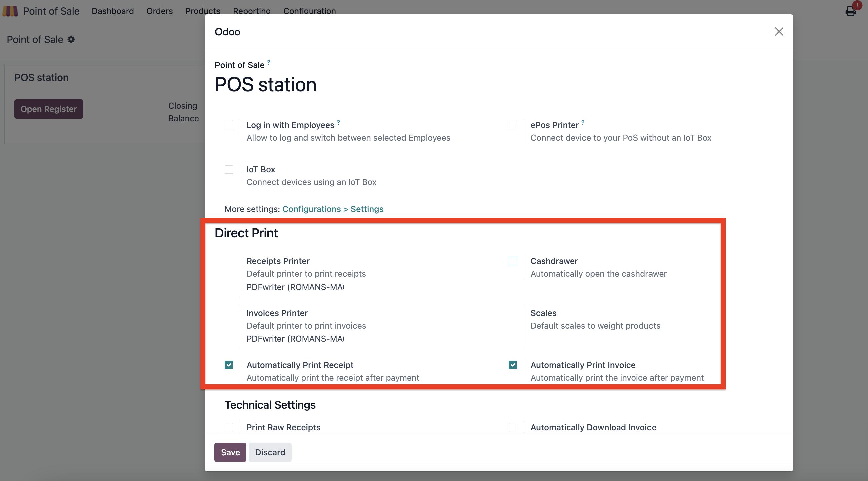Screen dimensions: 868x481
Task: Click the Receipts Printer label
Action: point(278,261)
